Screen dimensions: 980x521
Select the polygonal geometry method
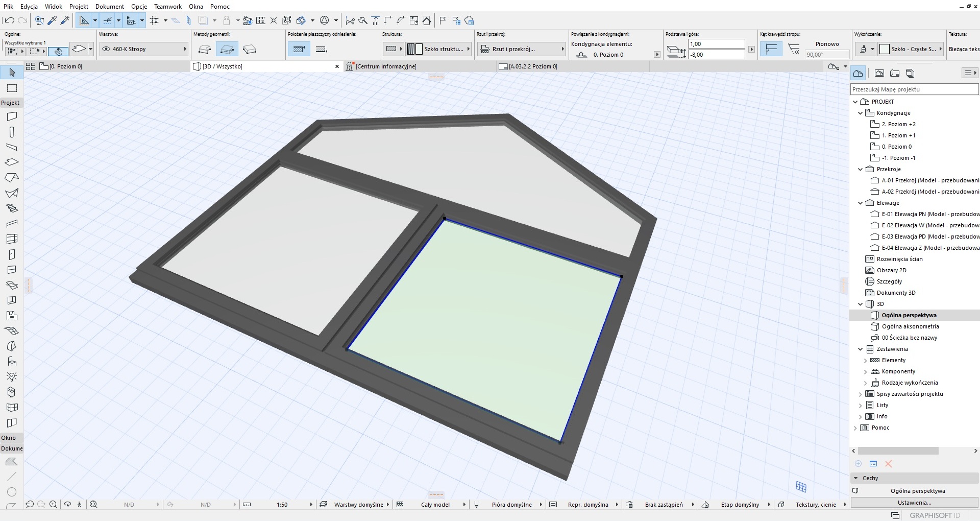205,49
